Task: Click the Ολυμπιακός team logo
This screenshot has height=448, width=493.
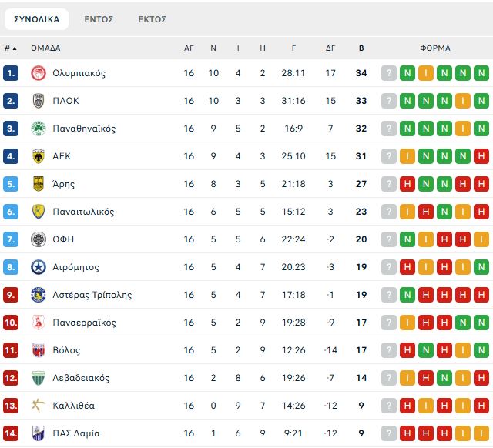Action: (x=38, y=73)
